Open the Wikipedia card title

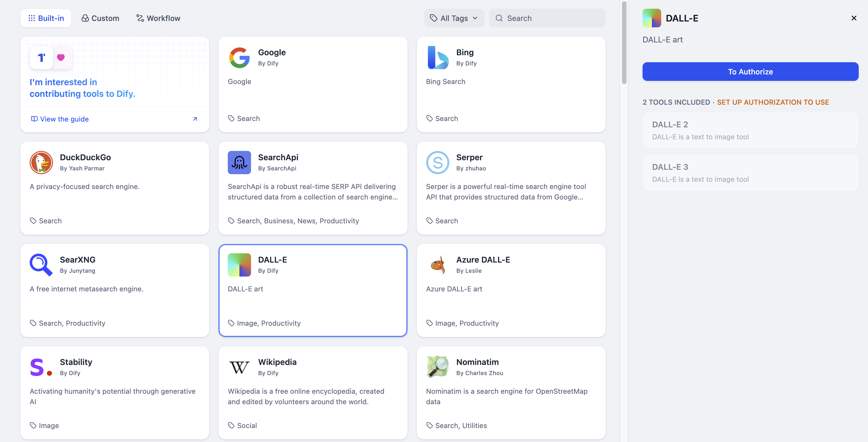[x=277, y=362]
